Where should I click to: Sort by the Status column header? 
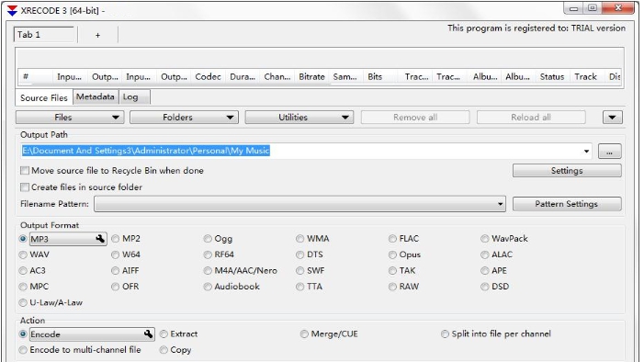pyautogui.click(x=551, y=77)
